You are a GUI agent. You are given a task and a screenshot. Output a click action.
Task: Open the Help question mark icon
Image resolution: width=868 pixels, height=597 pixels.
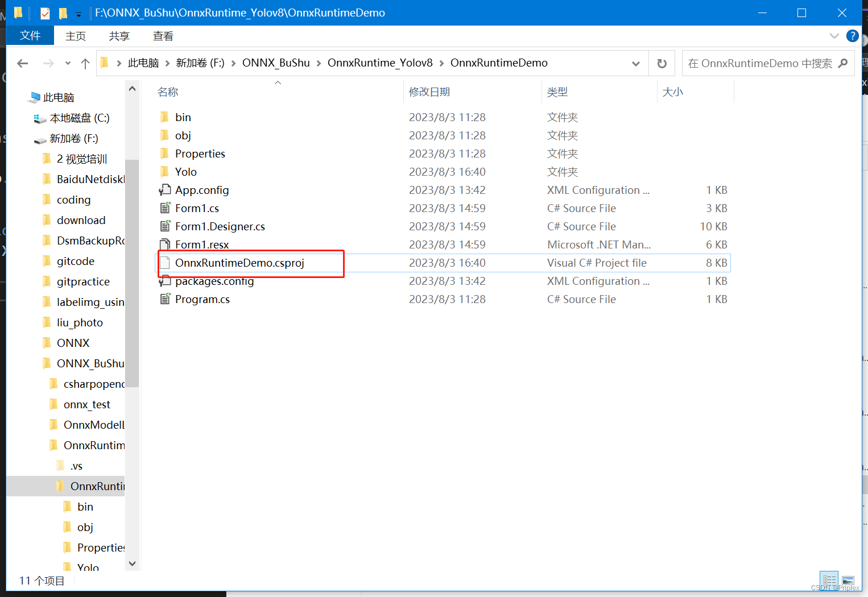852,36
